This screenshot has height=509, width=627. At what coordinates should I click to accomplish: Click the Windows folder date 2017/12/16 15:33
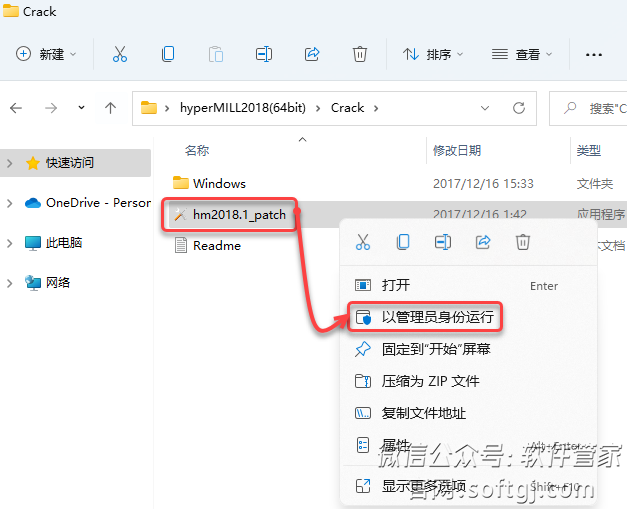click(x=483, y=184)
